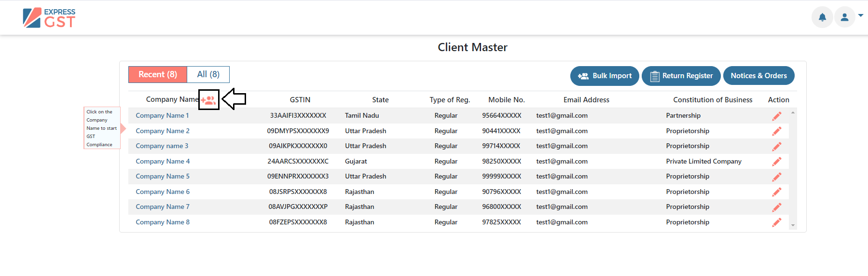
Task: Click the GSTIN column header
Action: pyautogui.click(x=300, y=100)
